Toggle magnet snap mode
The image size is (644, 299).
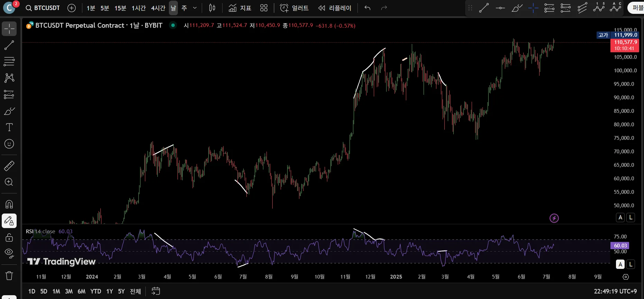[x=9, y=204]
